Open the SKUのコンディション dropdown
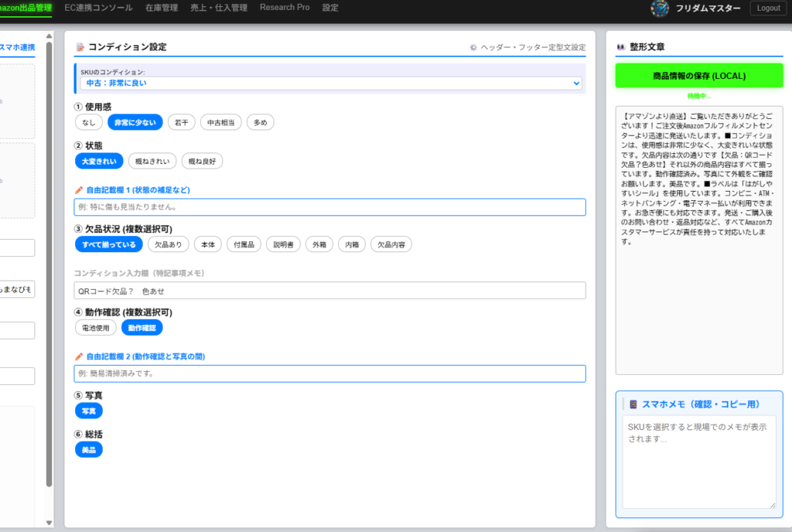 [331, 84]
